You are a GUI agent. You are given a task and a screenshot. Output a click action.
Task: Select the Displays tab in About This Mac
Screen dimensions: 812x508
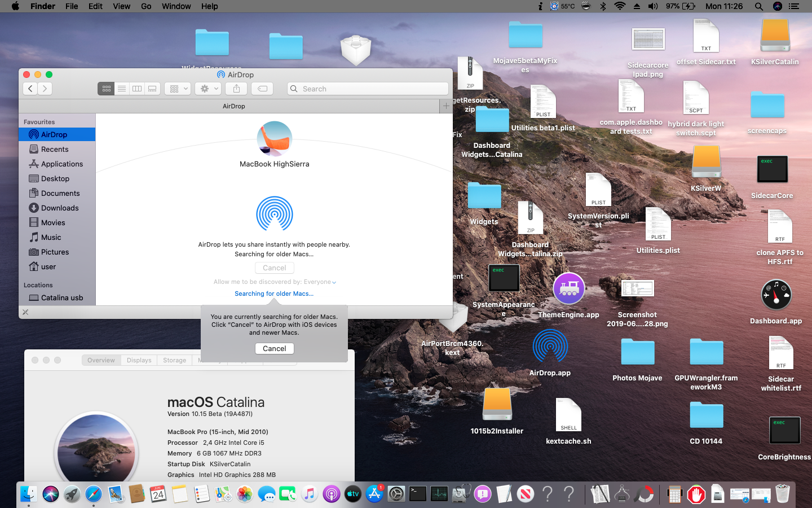coord(139,360)
